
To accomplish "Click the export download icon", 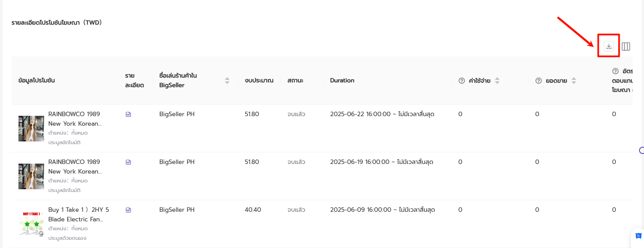I will tap(609, 46).
